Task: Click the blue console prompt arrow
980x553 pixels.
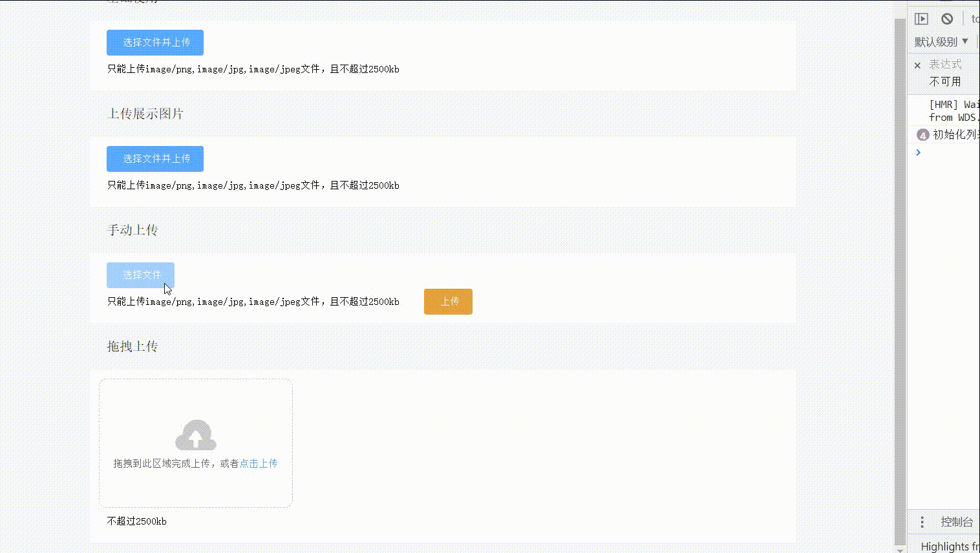Action: click(918, 152)
